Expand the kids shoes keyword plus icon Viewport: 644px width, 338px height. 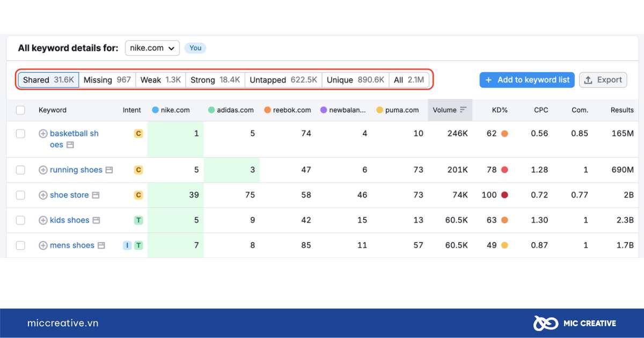(43, 221)
